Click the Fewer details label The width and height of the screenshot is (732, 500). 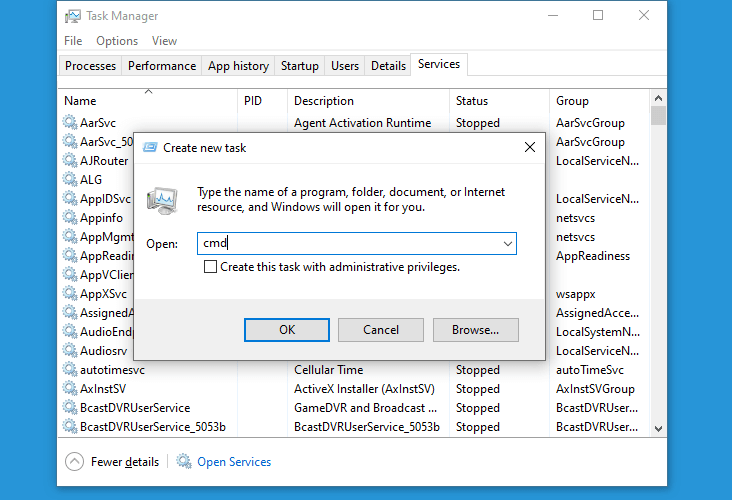pos(125,462)
